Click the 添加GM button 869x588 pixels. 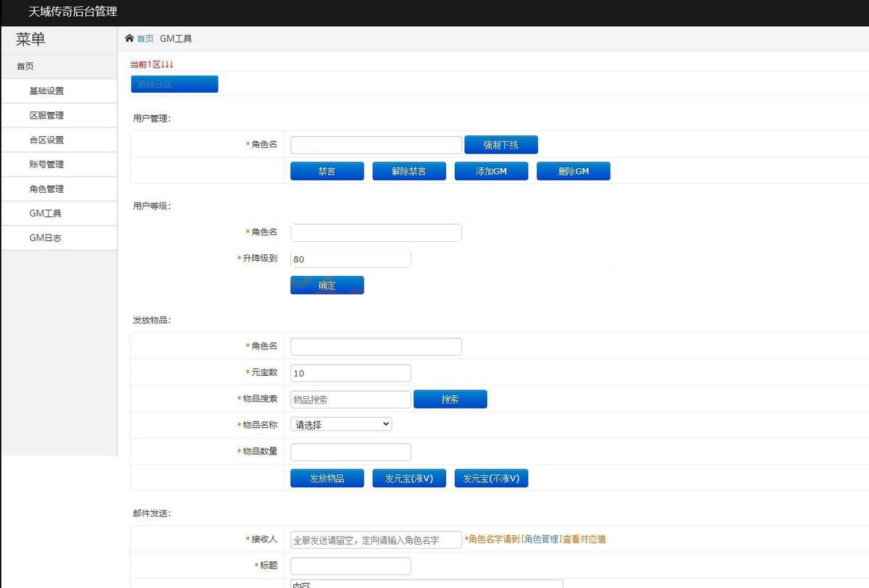491,172
